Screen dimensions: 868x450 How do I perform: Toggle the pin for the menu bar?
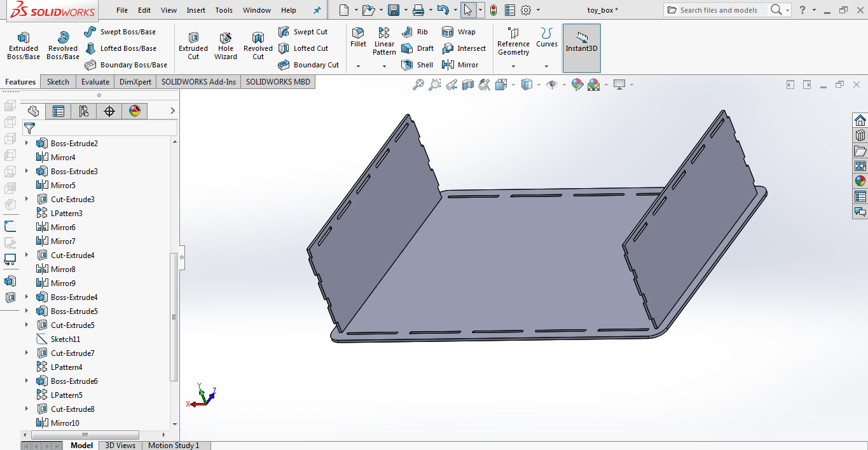(317, 10)
